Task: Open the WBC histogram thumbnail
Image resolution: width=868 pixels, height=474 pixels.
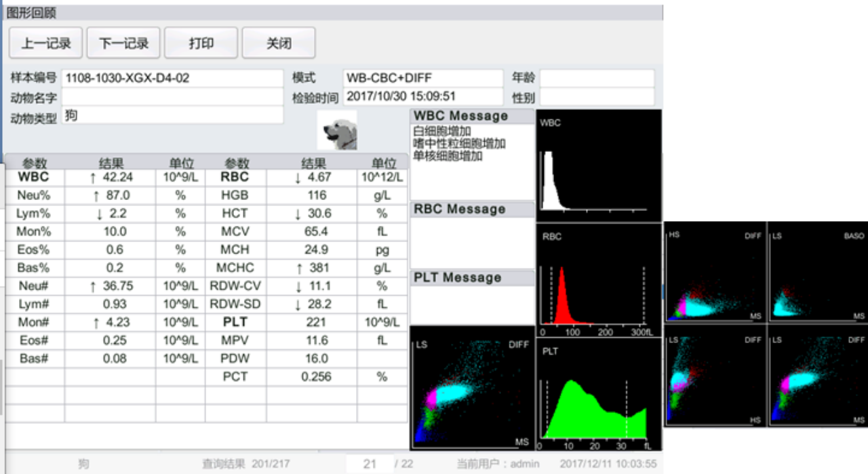Action: (598, 165)
